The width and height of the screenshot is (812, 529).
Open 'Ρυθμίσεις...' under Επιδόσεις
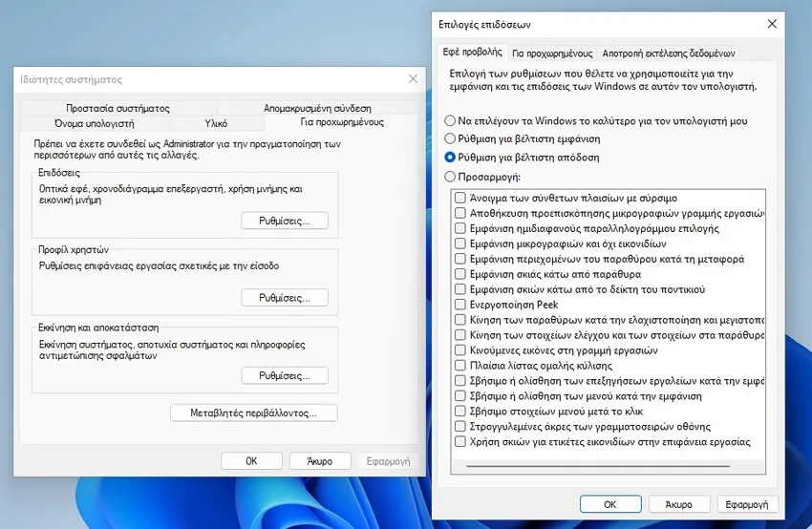coord(285,221)
